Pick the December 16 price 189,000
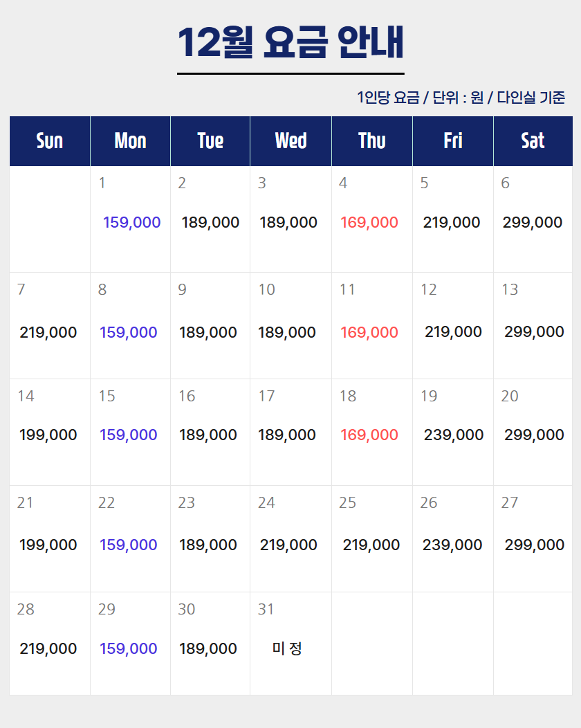Viewport: 581px width, 728px height. point(208,435)
